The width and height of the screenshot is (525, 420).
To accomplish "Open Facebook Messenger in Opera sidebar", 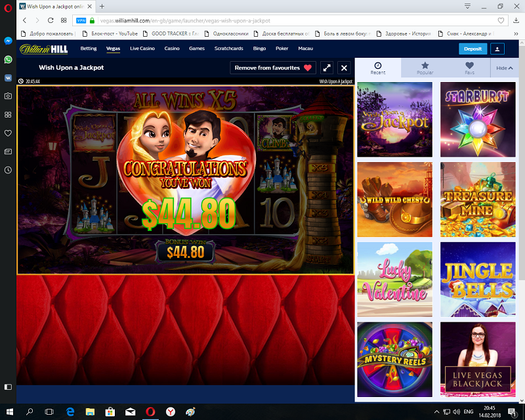I will 8,41.
